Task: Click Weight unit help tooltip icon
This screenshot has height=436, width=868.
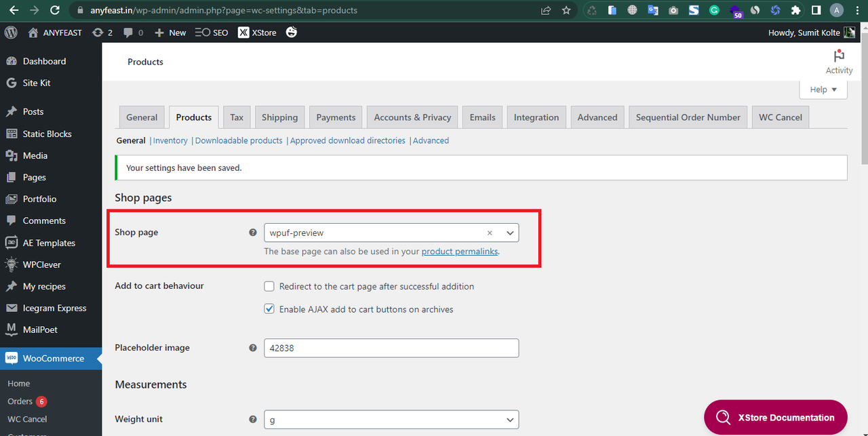Action: click(253, 420)
